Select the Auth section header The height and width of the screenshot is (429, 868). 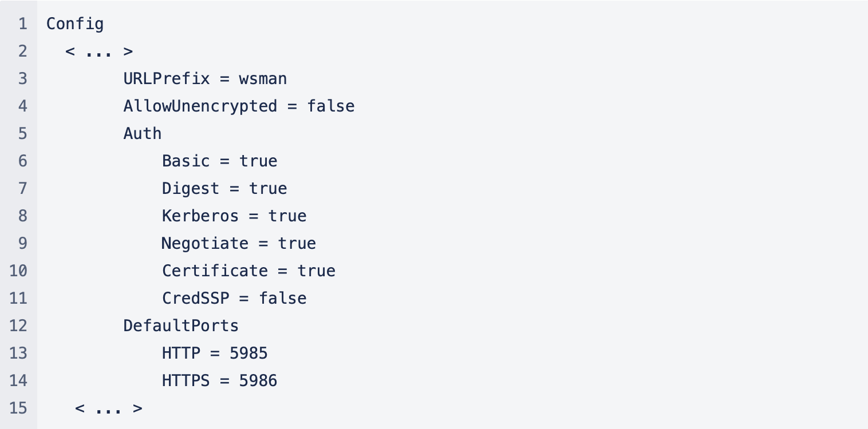143,133
